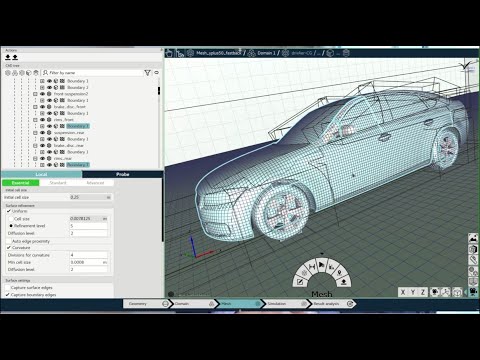Collapse the rims_front tree node
The height and width of the screenshot is (360, 480).
pyautogui.click(x=35, y=120)
